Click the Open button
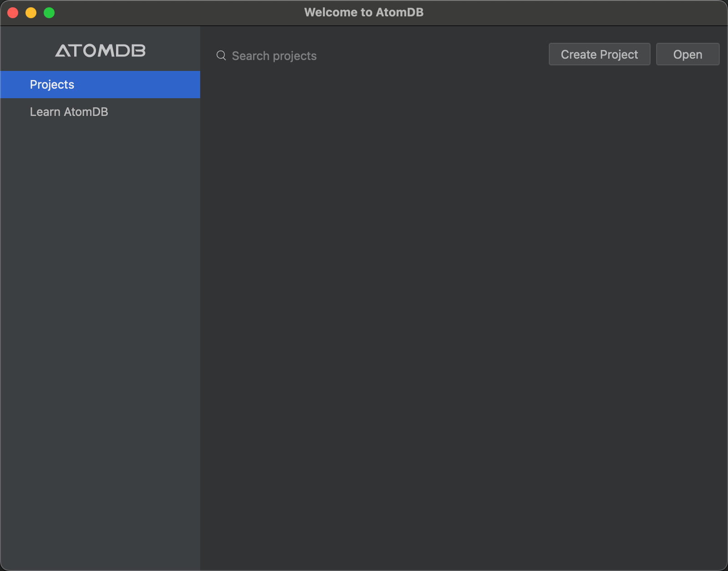 click(688, 55)
